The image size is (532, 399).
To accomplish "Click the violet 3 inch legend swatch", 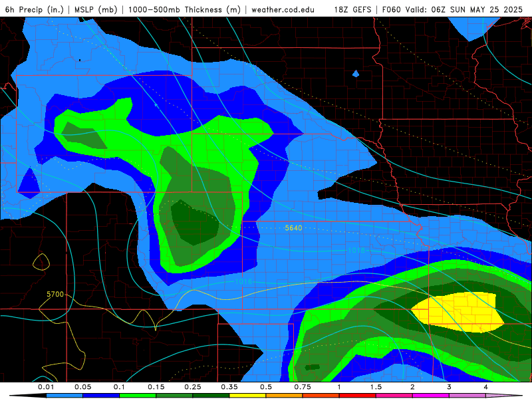I will pyautogui.click(x=467, y=396).
